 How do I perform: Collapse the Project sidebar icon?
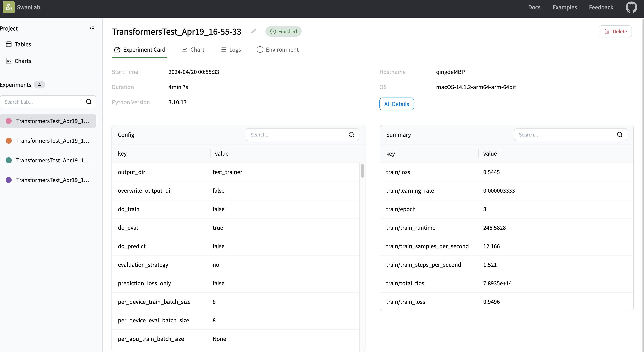(92, 29)
